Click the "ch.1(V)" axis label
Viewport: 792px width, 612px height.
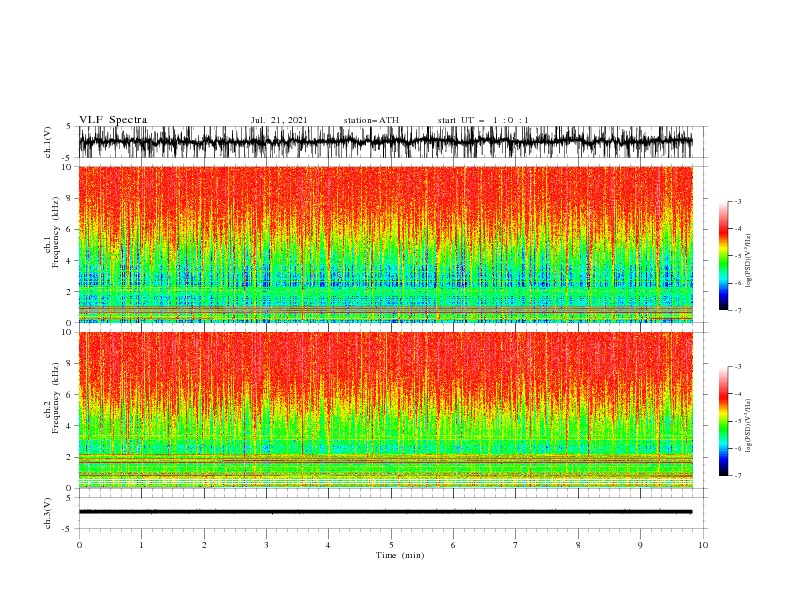(x=48, y=142)
